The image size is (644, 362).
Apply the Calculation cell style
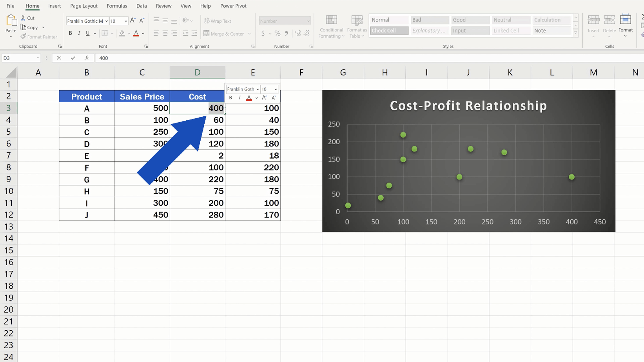pyautogui.click(x=551, y=20)
